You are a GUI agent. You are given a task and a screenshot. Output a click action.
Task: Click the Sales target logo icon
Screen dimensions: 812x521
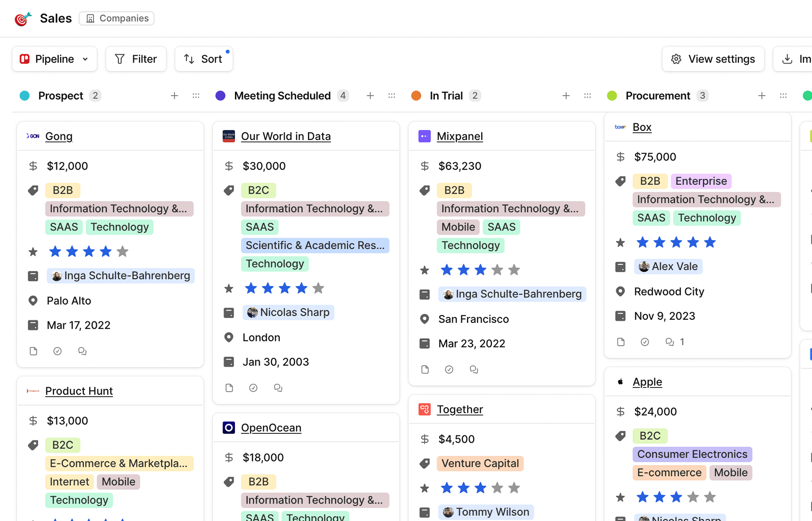click(x=23, y=19)
